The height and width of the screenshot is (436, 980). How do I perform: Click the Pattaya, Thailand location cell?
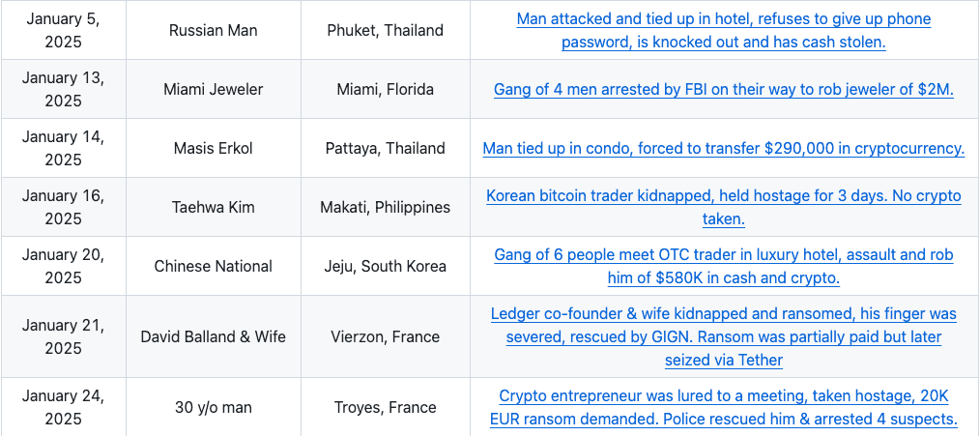[386, 148]
